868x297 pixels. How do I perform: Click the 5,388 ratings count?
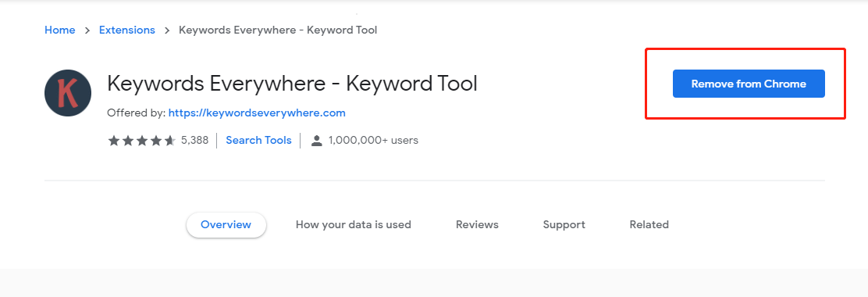195,140
